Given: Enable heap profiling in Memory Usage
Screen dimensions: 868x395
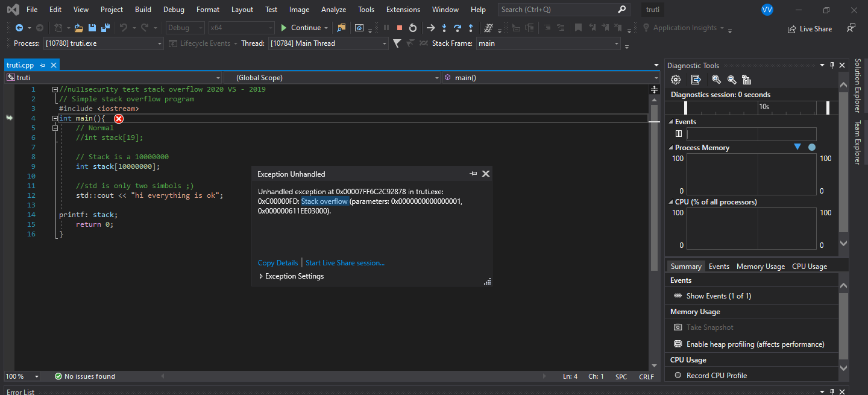Looking at the screenshot, I should (756, 343).
